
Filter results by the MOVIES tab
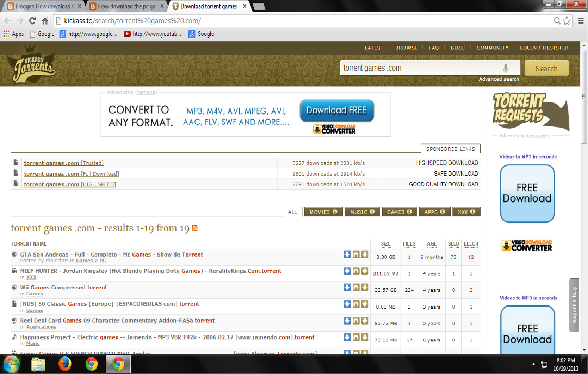point(323,212)
